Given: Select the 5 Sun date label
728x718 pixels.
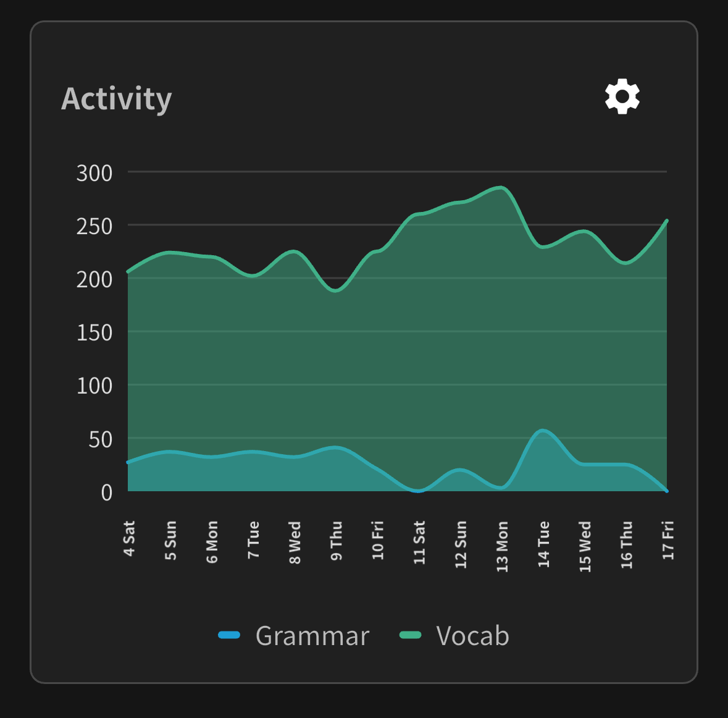Looking at the screenshot, I should 170,541.
